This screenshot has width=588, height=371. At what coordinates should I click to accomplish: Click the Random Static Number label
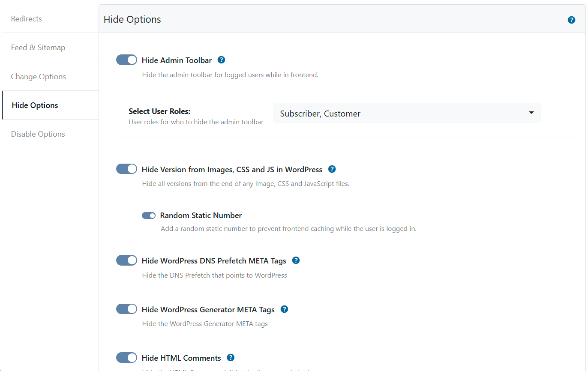coord(201,215)
